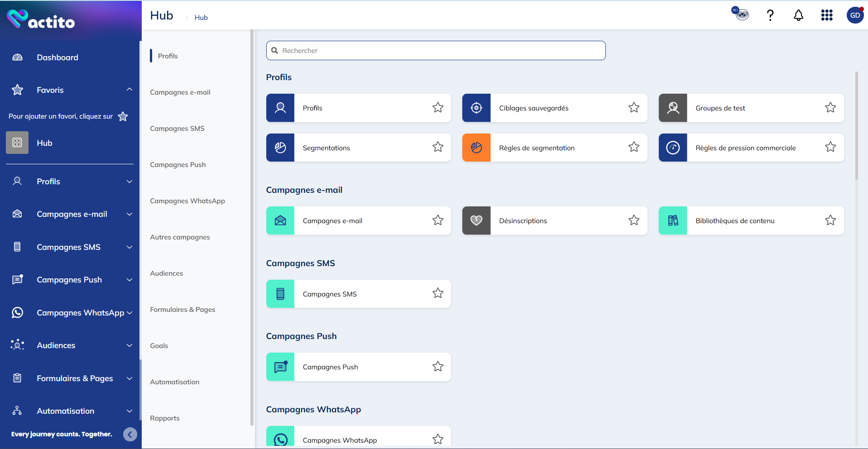Click the GD user avatar
Viewport: 868px width, 449px height.
pyautogui.click(x=854, y=15)
